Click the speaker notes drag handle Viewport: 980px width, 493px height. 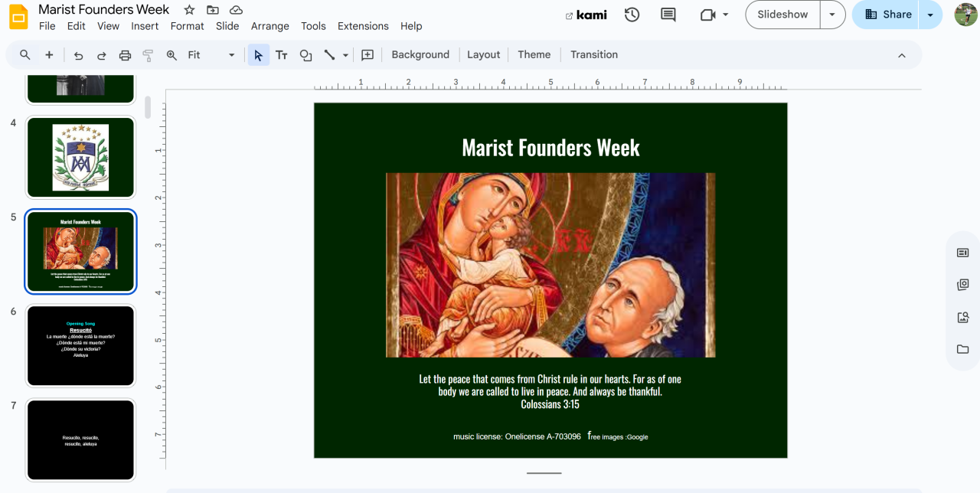tap(544, 473)
